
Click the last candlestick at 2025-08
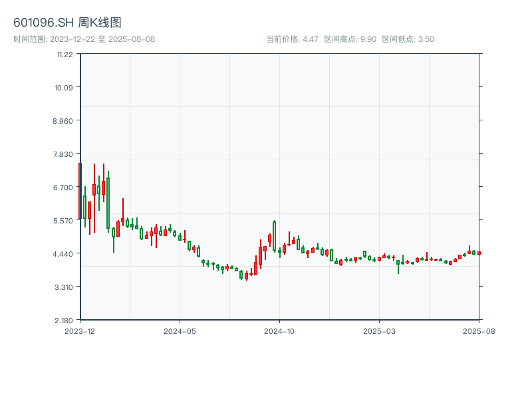pos(479,253)
